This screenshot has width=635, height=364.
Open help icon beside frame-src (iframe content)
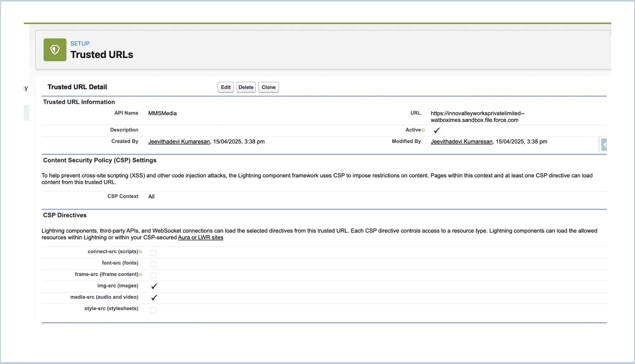pos(141,275)
